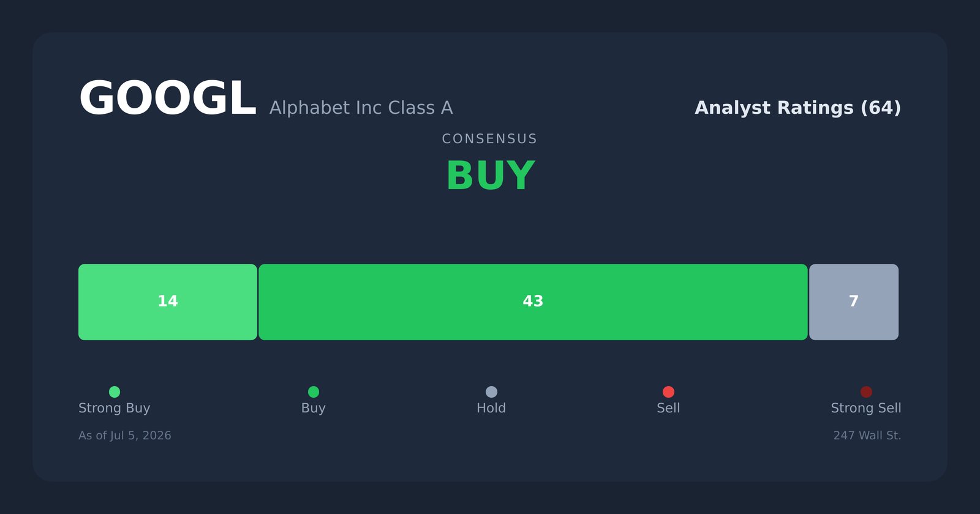Click the Hold legend label
The height and width of the screenshot is (514, 980).
(x=491, y=408)
